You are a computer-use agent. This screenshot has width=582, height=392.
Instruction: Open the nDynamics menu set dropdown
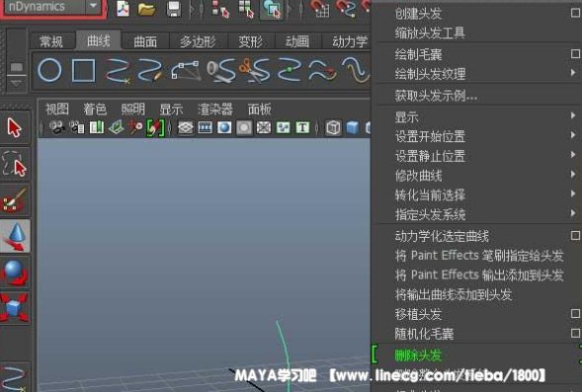[x=93, y=6]
